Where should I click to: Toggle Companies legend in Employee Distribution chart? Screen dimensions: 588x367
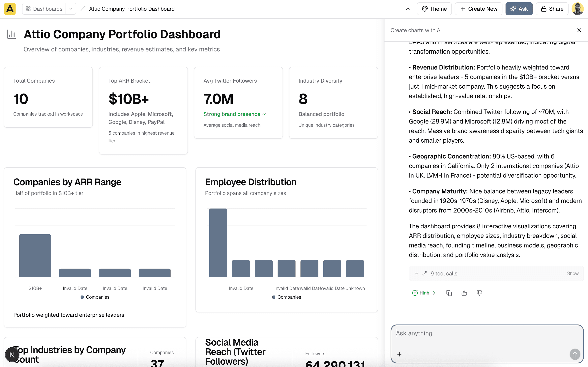point(286,297)
